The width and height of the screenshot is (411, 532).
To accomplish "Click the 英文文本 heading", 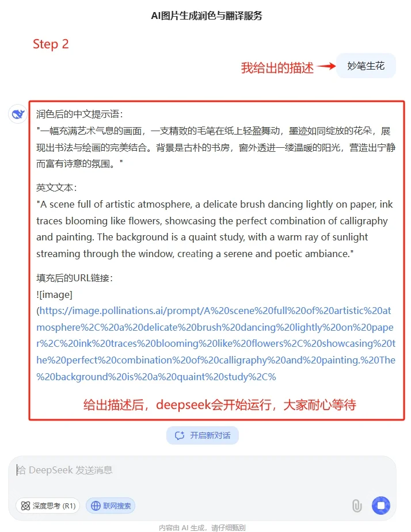I will coord(57,187).
